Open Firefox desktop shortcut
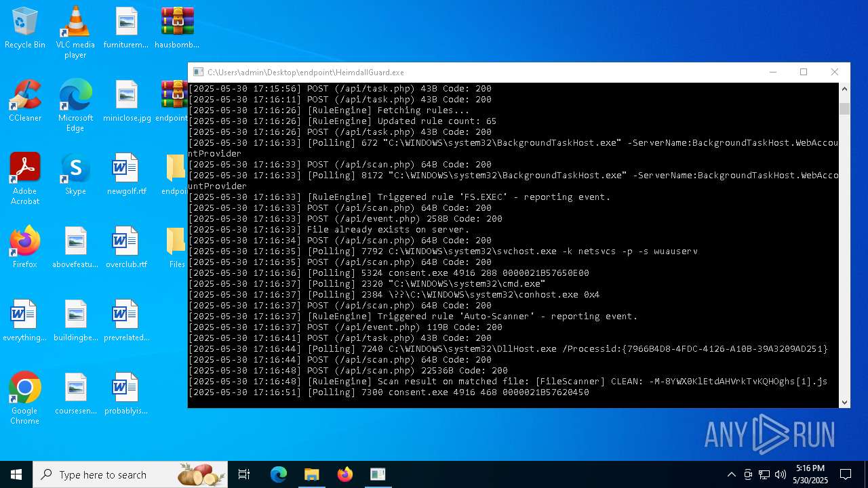The image size is (868, 488). (25, 247)
